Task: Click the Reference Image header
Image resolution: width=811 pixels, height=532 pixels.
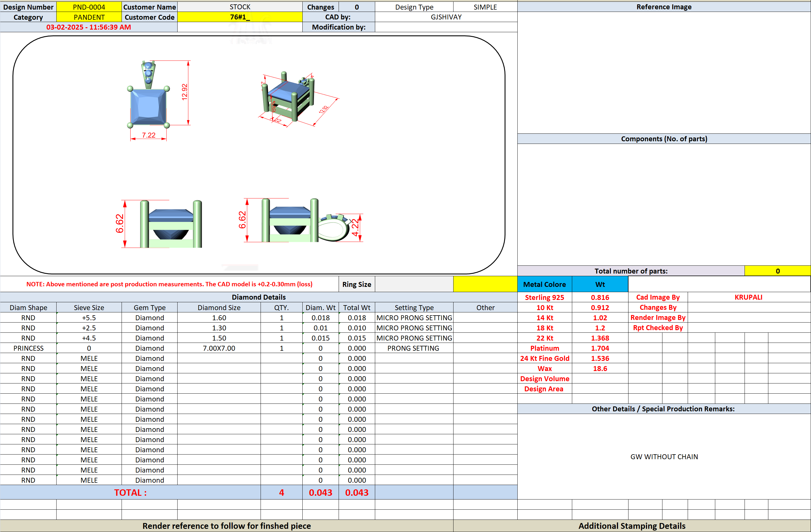Action: (x=664, y=7)
